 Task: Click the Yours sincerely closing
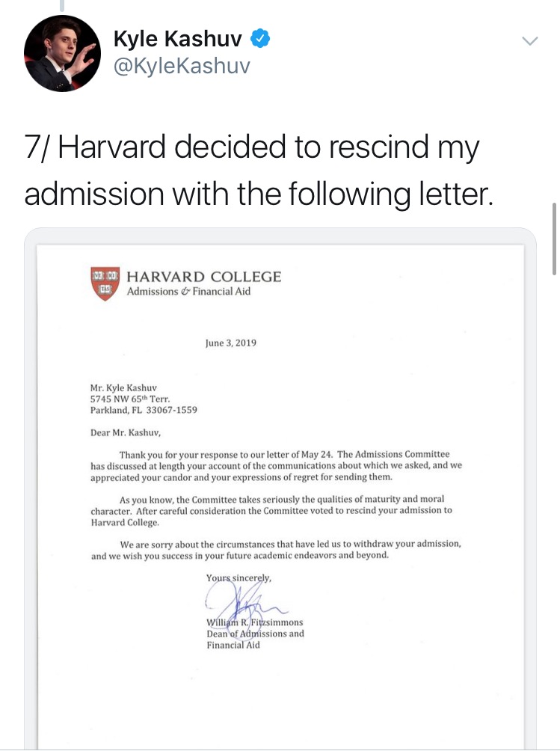239,578
